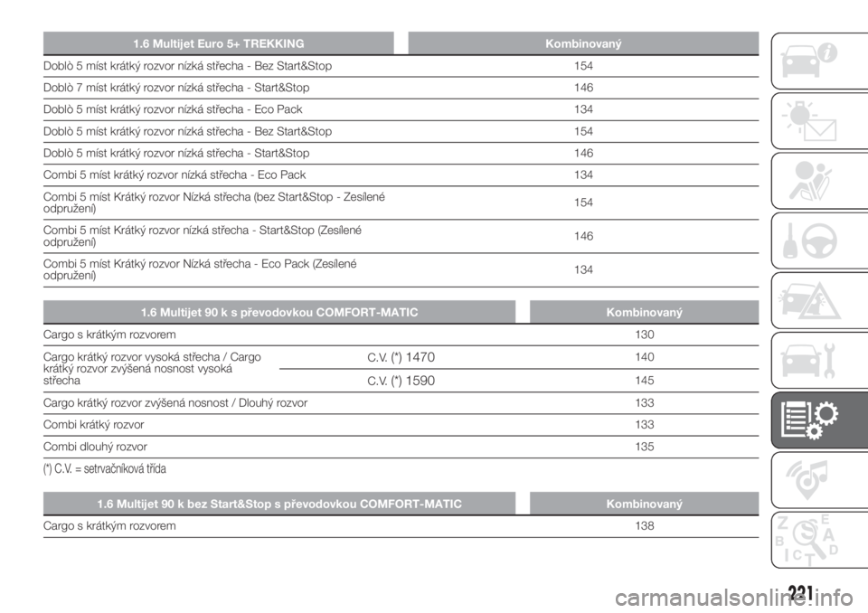The height and width of the screenshot is (613, 868).
Task: Click the Kombinovaný header of the TREKKING table
Action: click(x=583, y=43)
